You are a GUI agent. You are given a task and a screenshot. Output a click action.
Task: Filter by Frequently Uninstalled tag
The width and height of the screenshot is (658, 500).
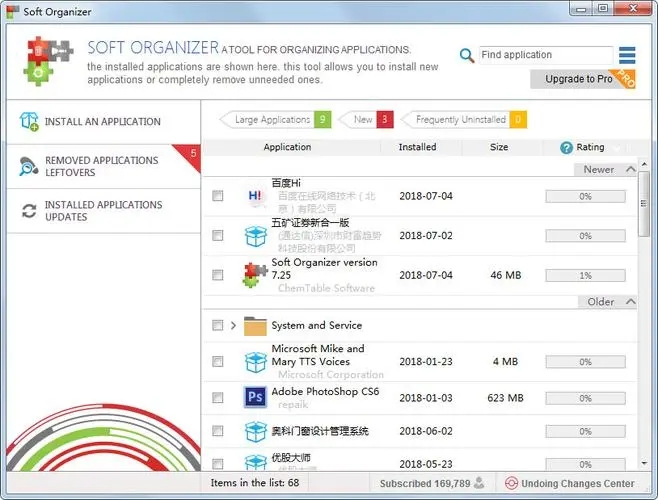click(x=464, y=120)
